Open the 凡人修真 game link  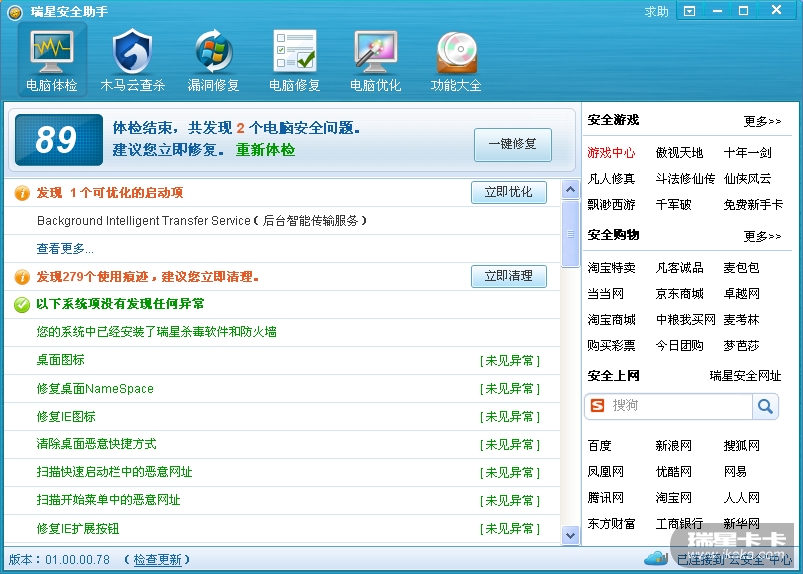point(611,179)
